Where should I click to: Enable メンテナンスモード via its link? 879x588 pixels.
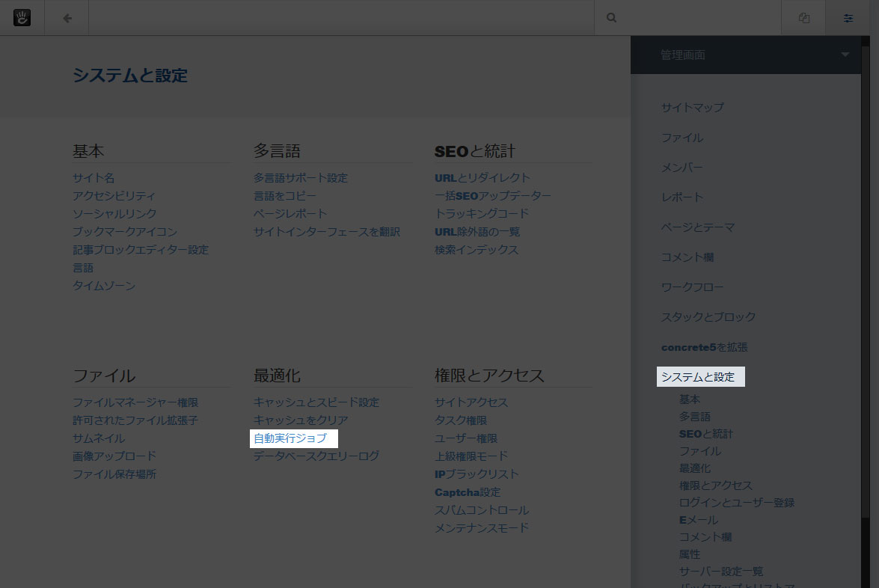(x=482, y=527)
